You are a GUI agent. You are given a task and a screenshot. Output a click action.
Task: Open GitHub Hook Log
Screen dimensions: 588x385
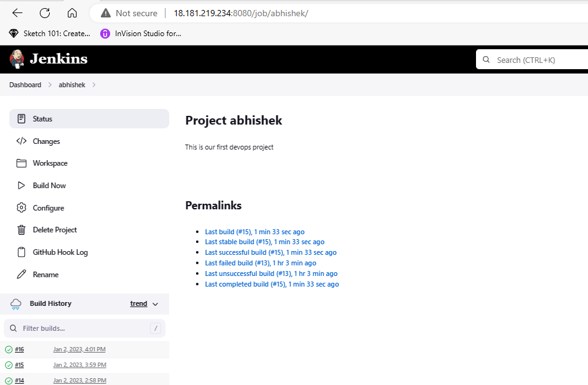(x=89, y=252)
